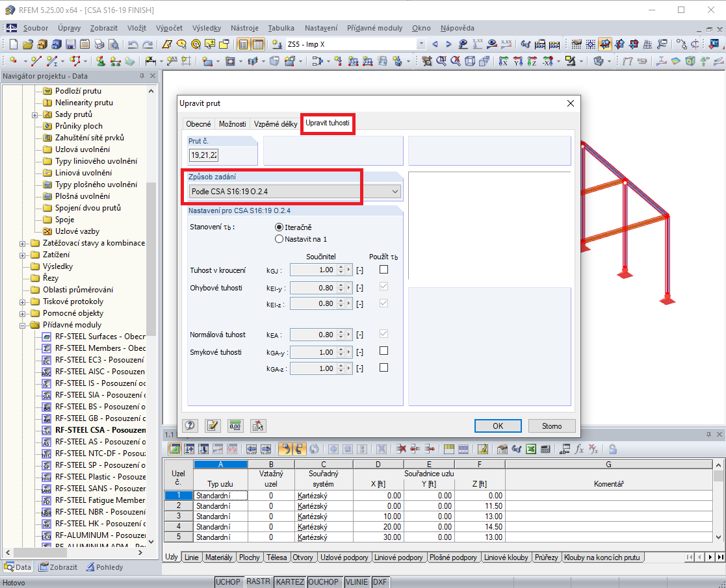Click the units and decimals icon in dialog

235,426
